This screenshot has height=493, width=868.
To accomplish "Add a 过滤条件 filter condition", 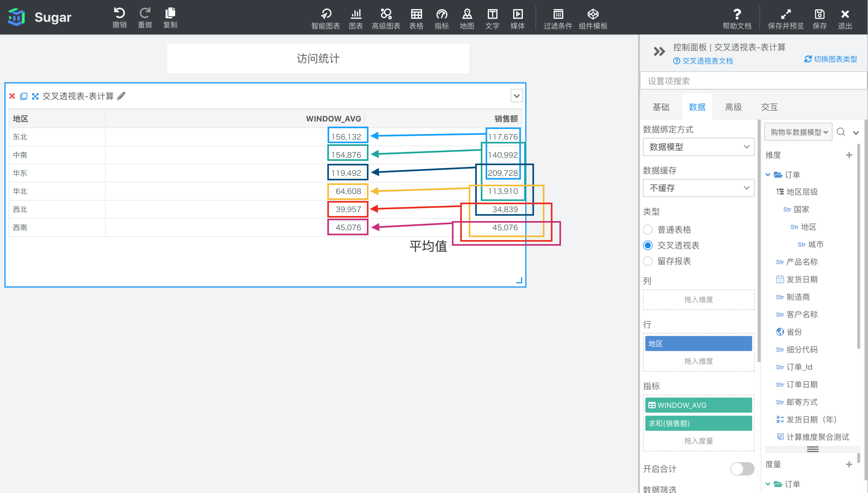I will (558, 19).
